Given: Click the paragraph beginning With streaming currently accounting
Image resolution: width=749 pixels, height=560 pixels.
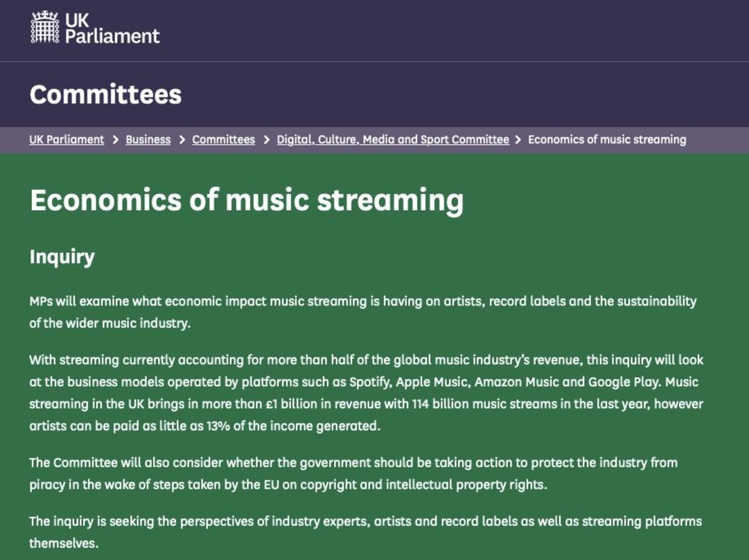Looking at the screenshot, I should coord(366,392).
